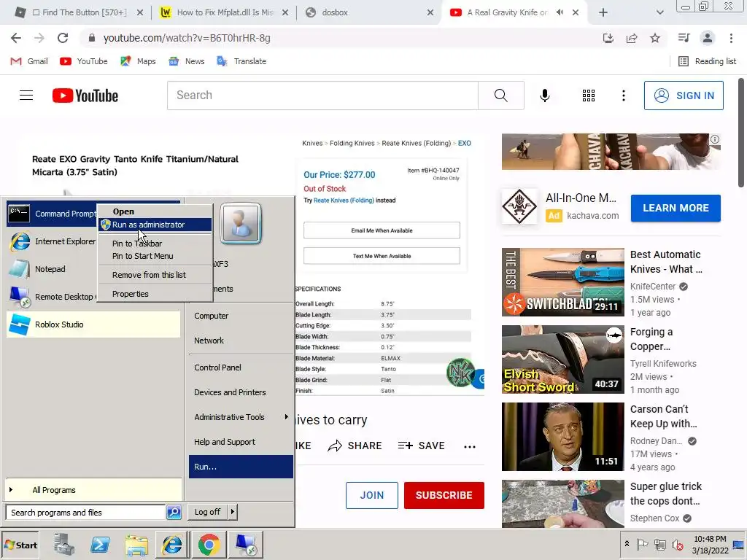Click Command Prompt icon in Start menu

19,214
